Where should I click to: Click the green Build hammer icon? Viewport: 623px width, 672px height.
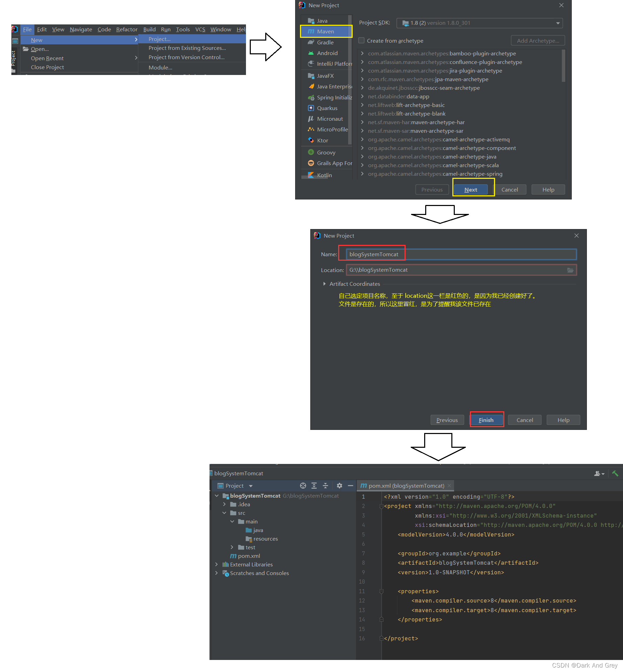(x=615, y=474)
